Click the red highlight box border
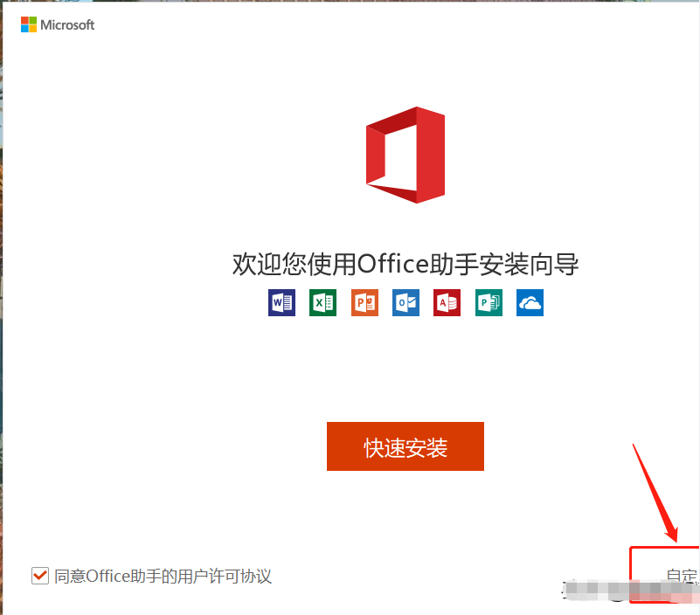The image size is (700, 615). pyautogui.click(x=631, y=575)
